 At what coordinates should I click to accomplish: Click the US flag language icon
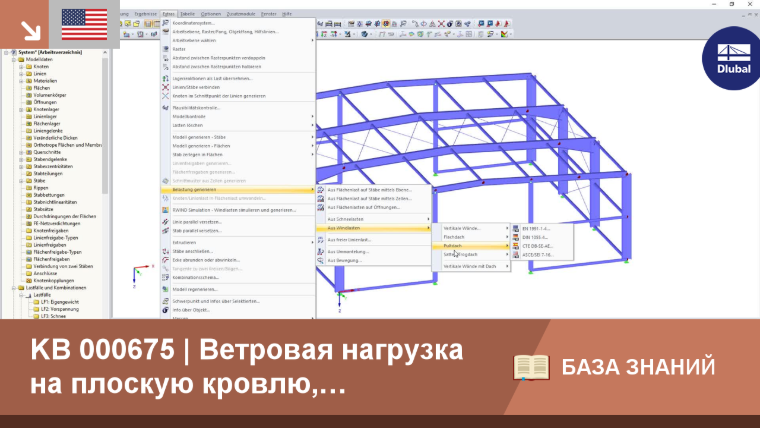[84, 24]
